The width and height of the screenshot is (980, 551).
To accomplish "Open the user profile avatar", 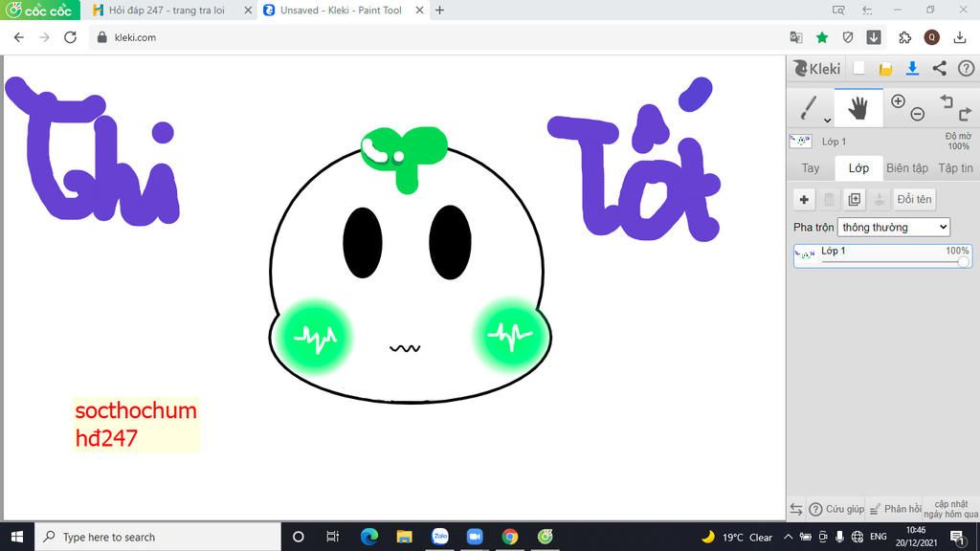I will click(x=931, y=37).
